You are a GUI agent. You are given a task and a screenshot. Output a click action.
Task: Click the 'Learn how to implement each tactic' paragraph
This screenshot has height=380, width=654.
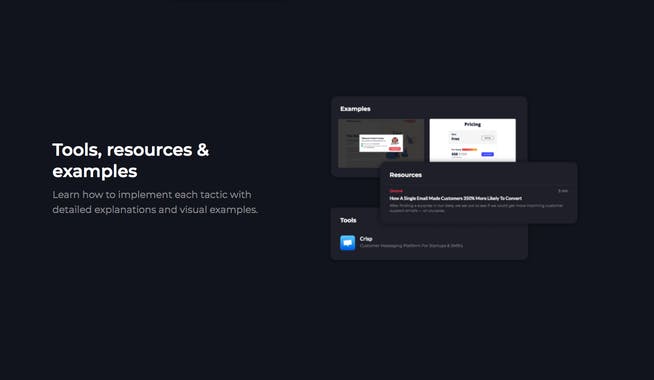155,202
